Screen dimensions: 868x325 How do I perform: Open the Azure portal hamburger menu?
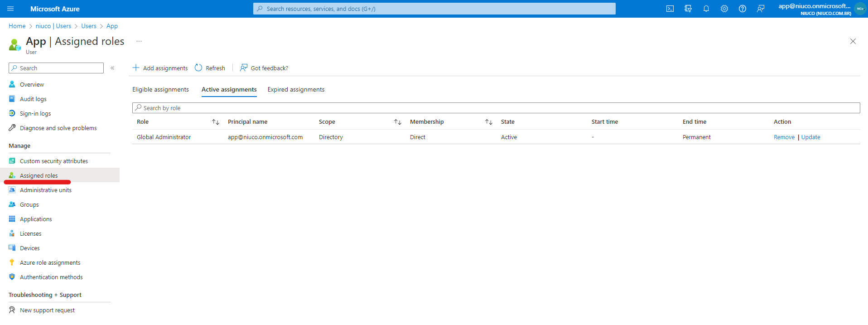(x=10, y=9)
